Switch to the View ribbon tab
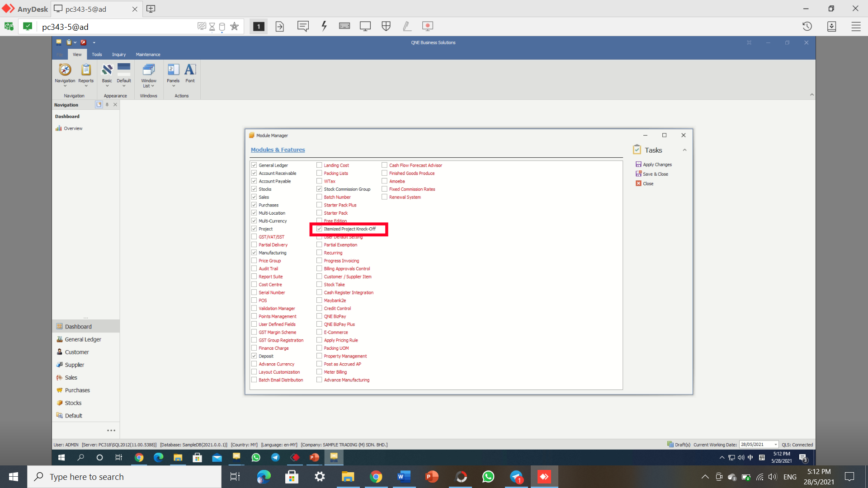868x488 pixels. 77,54
